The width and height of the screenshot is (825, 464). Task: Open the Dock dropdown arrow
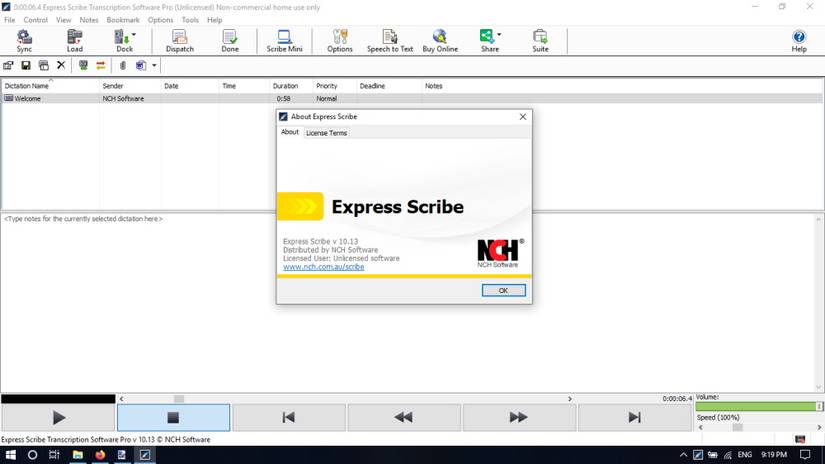pos(134,35)
